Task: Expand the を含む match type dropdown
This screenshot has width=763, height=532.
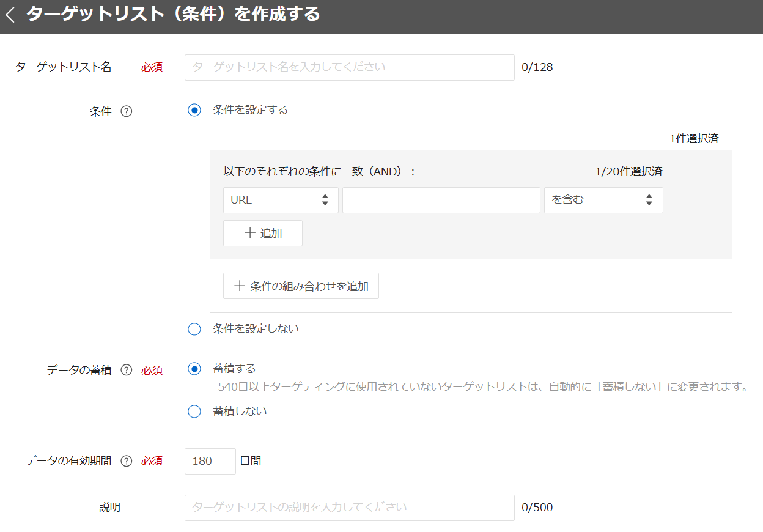Action: (x=603, y=200)
